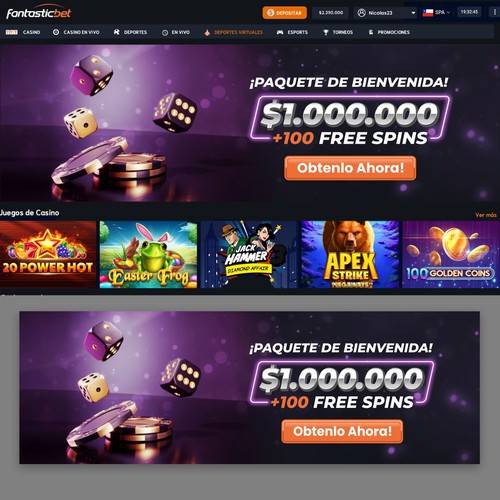Open the SPA language selector
Screen dimensions: 500x500
coord(436,12)
